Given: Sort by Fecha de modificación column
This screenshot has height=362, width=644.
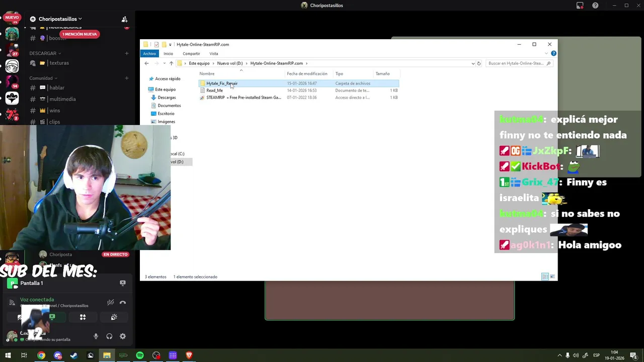Looking at the screenshot, I should click(307, 74).
